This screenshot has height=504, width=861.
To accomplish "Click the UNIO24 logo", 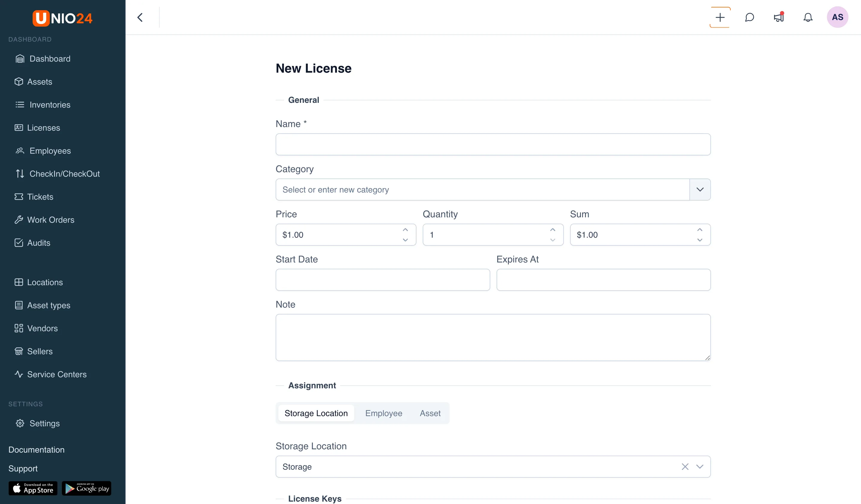I will [x=62, y=18].
